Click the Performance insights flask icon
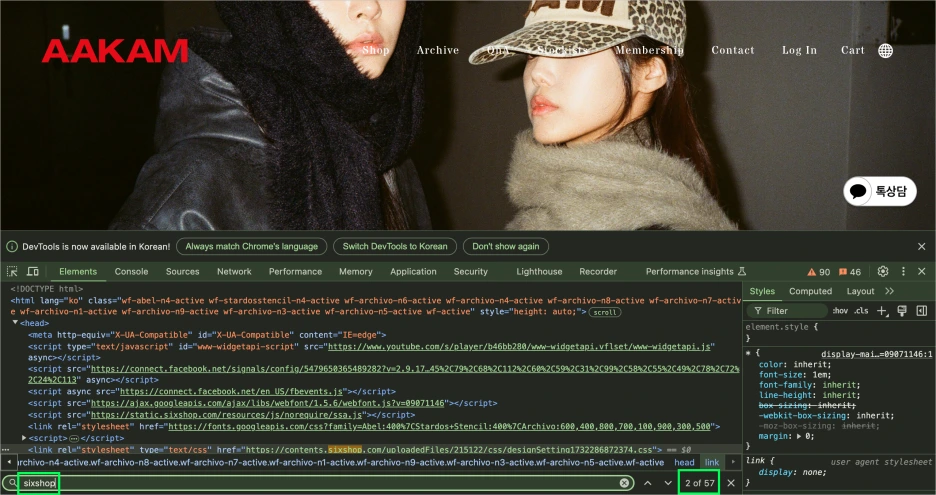Image resolution: width=936 pixels, height=495 pixels. (742, 271)
